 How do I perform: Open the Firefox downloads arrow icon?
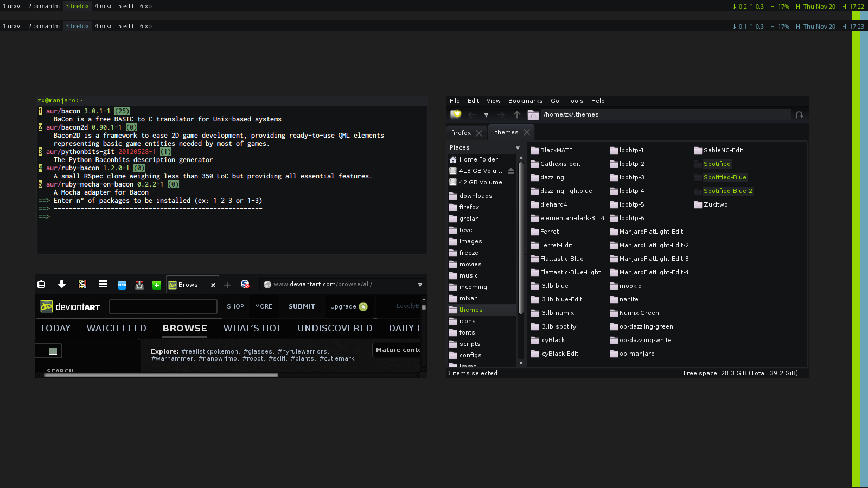62,285
